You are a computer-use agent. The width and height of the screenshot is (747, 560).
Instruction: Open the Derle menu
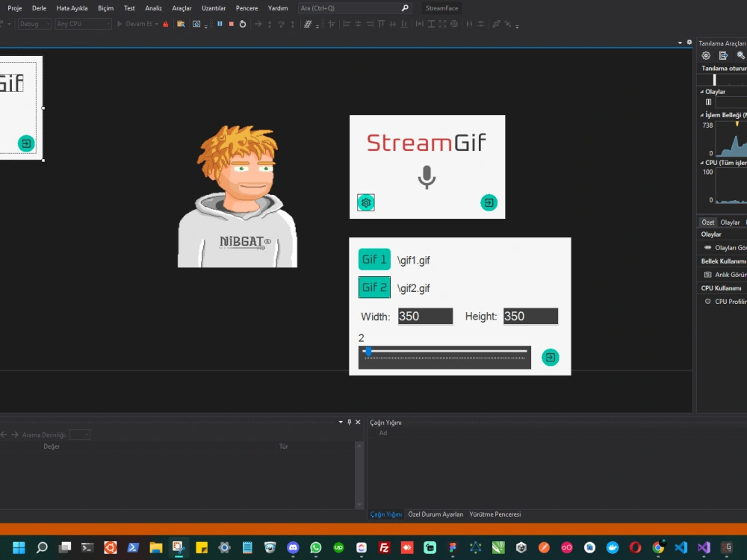click(39, 8)
